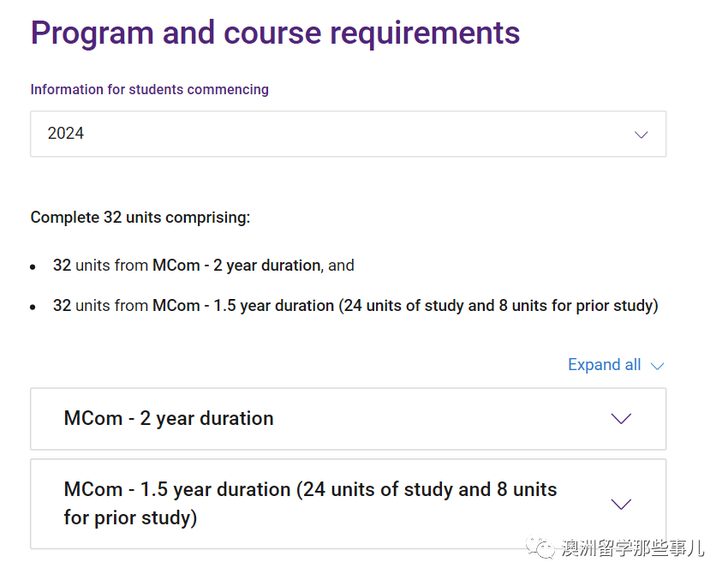Viewport: 728px width, 580px height.
Task: Click the bold 32 in the second bullet
Action: pos(62,306)
